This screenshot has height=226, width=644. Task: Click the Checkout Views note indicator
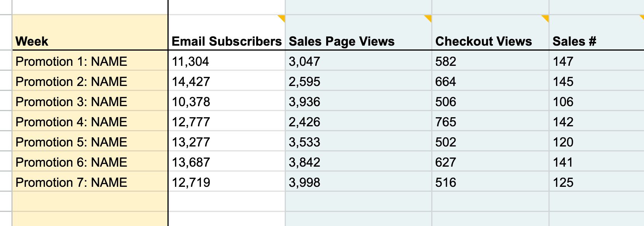point(546,18)
